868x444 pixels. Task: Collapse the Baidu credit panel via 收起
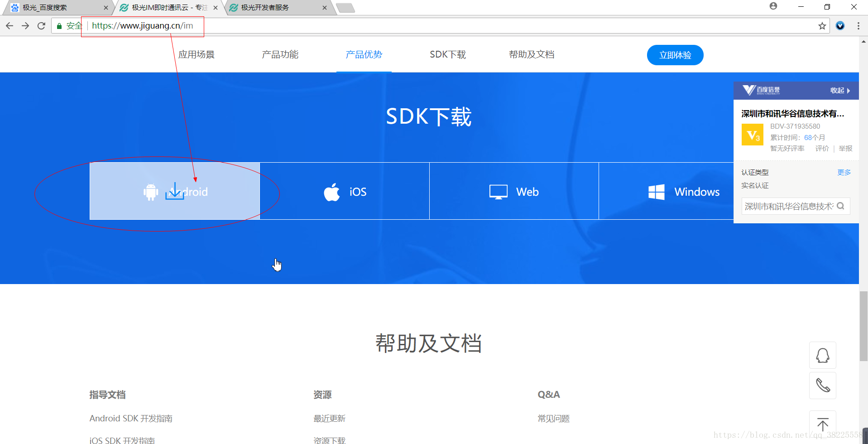click(x=840, y=90)
